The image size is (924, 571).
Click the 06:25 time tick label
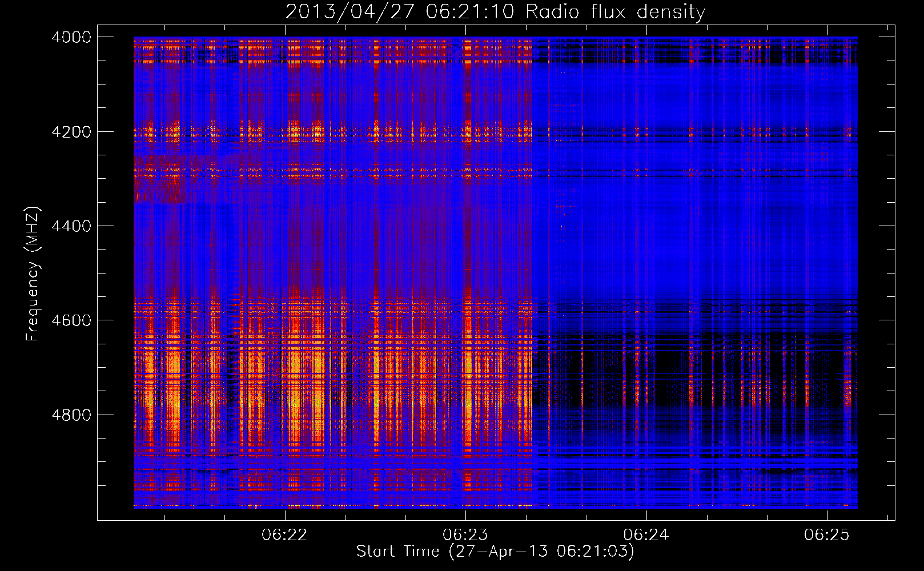pos(827,534)
